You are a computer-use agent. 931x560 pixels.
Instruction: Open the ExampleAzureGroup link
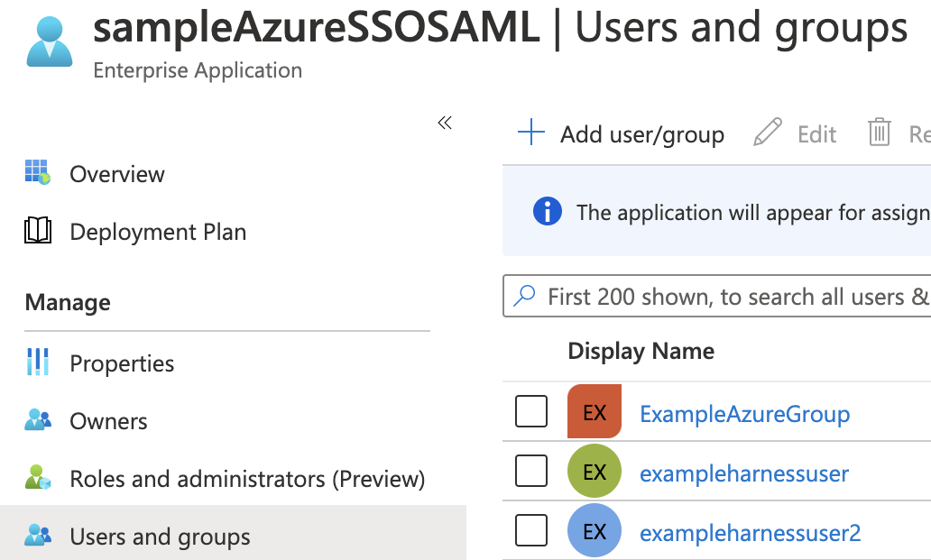(x=744, y=414)
